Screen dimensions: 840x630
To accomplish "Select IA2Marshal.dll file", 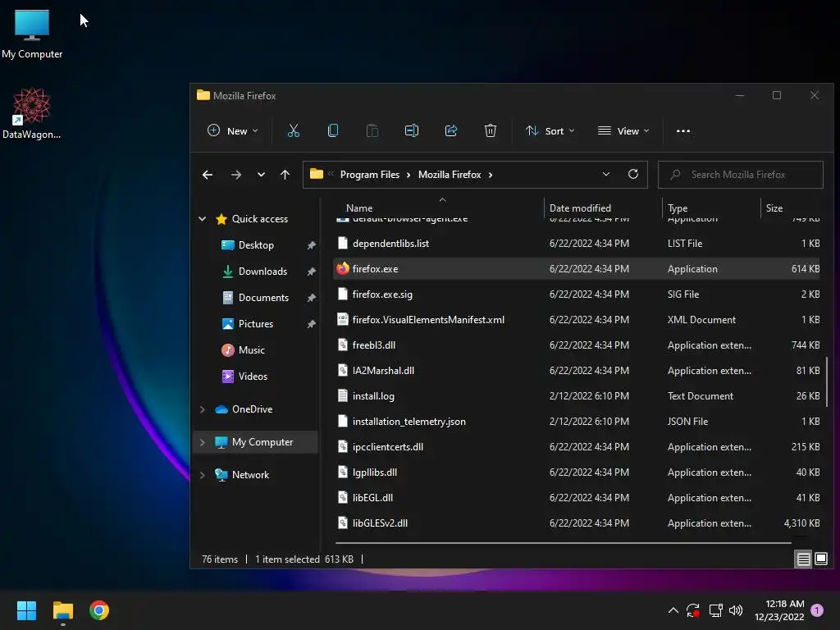I will 577,371.
